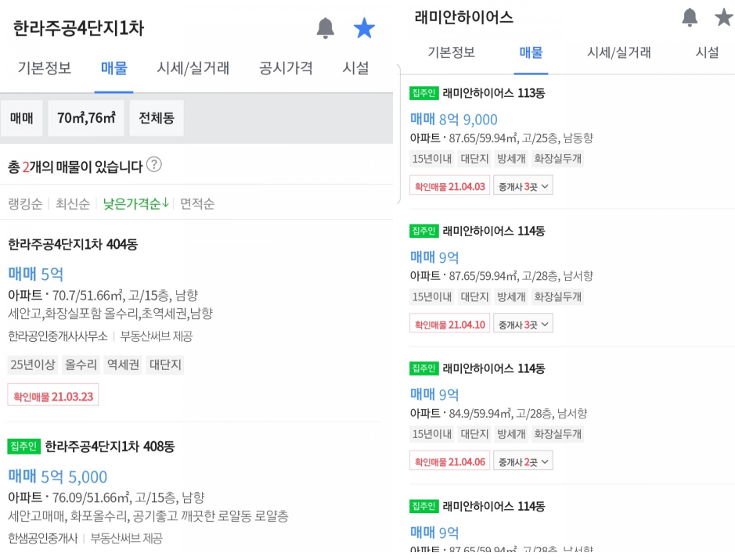Viewport: 735px width, 560px height.
Task: Open 기본정보 tab in 래미안하이어스 panel
Action: 451,52
